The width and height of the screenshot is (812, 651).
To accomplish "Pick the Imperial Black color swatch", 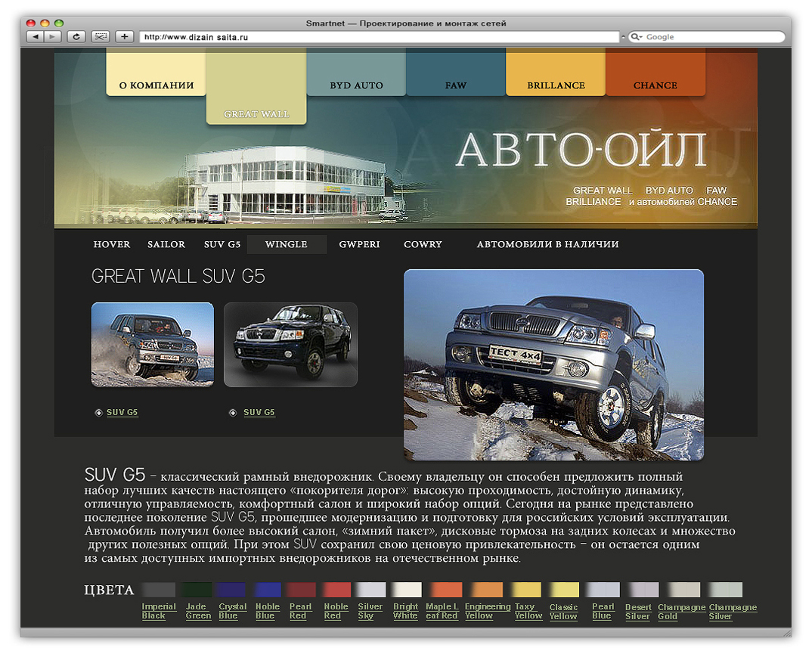I will 159,589.
